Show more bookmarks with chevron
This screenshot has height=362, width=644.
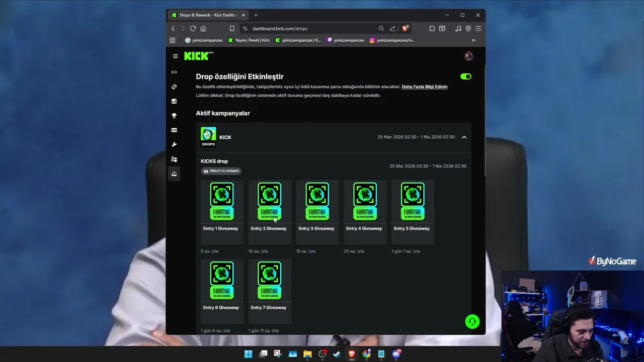[x=473, y=40]
